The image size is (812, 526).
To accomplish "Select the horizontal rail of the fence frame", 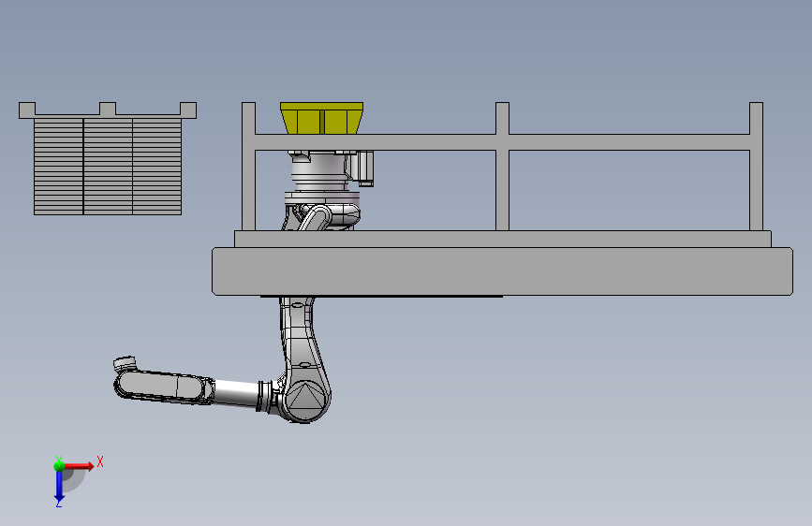I will 502,142.
